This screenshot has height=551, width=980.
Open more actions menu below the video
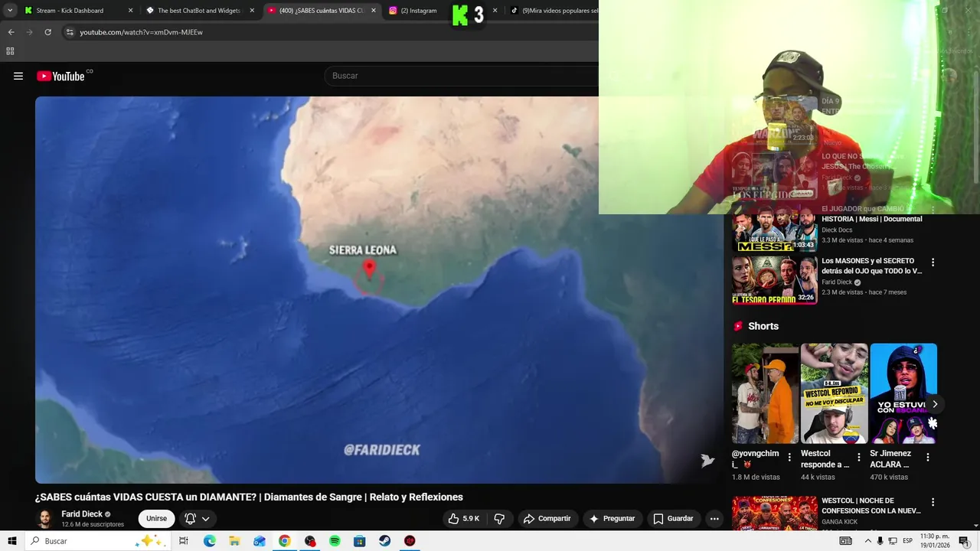point(714,518)
